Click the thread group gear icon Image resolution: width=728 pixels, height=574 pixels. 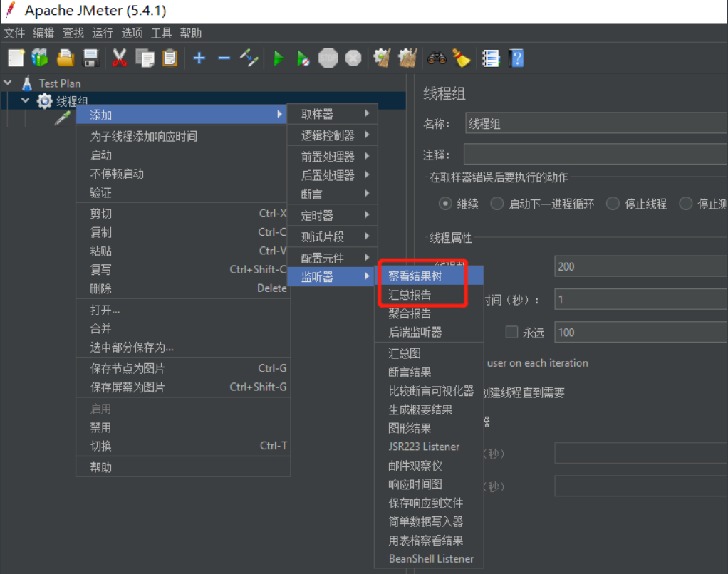click(x=45, y=100)
